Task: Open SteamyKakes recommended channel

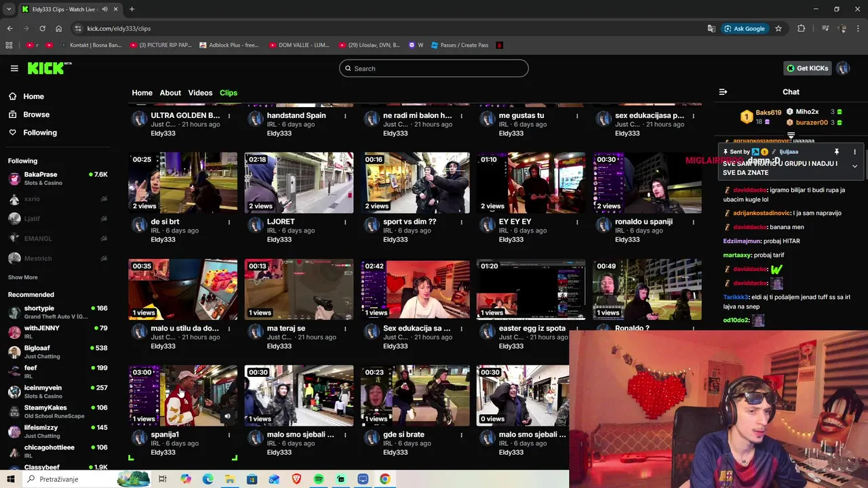Action: [58, 411]
